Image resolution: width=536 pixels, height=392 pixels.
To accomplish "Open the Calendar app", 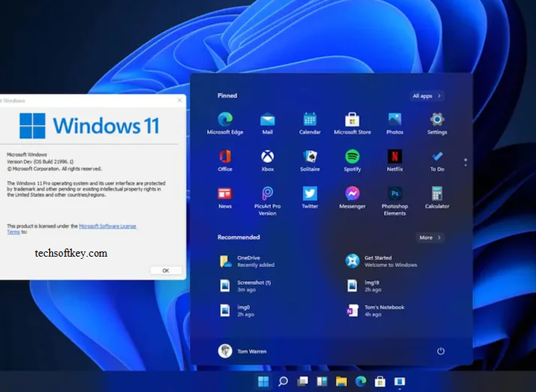I will [310, 123].
